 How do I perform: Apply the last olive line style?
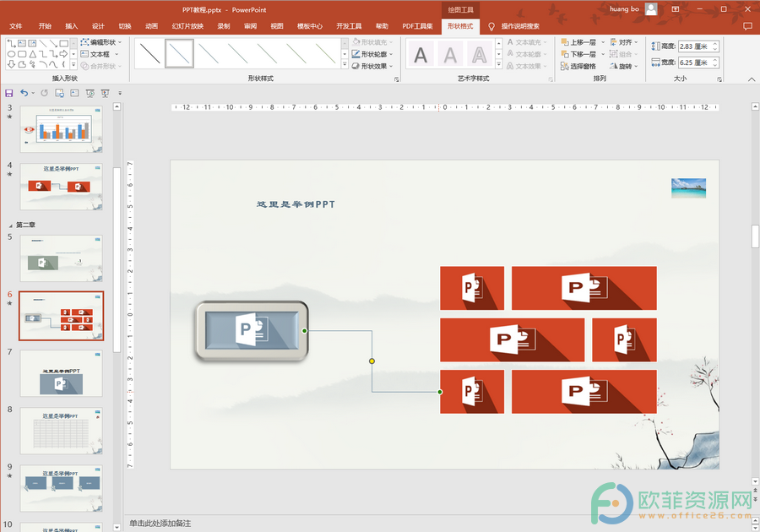325,53
